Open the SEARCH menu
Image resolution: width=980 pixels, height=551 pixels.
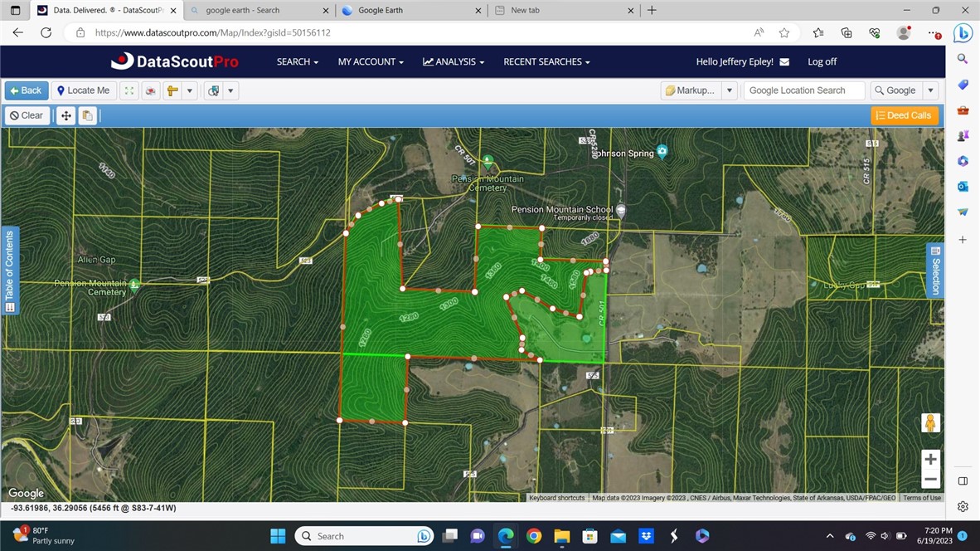point(298,61)
